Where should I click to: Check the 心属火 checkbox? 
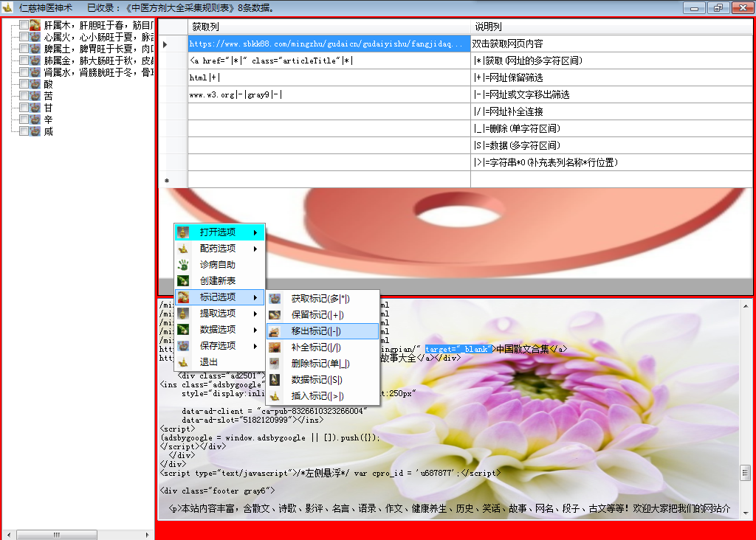tap(24, 37)
